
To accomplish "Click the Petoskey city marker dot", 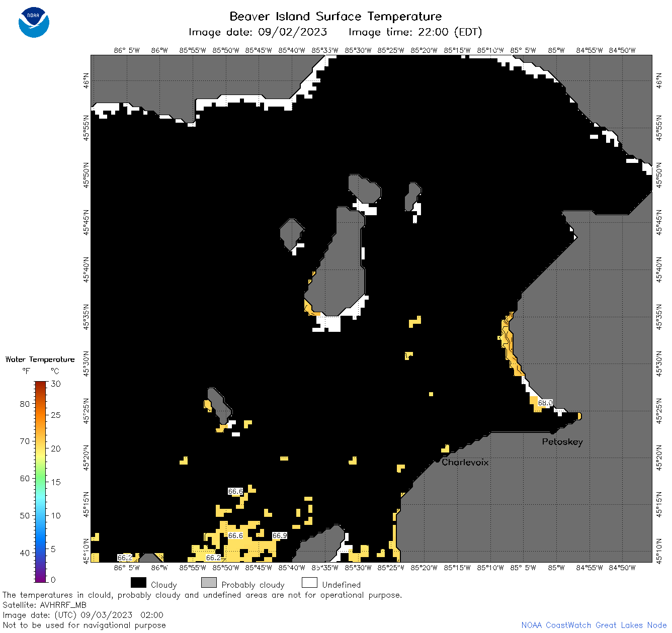I will click(x=552, y=431).
